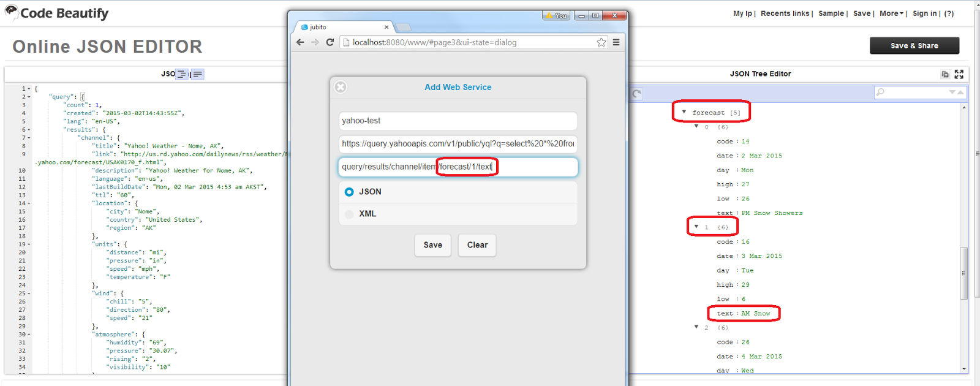
Task: Click compact JSON icon in code editor header
Action: [x=197, y=74]
